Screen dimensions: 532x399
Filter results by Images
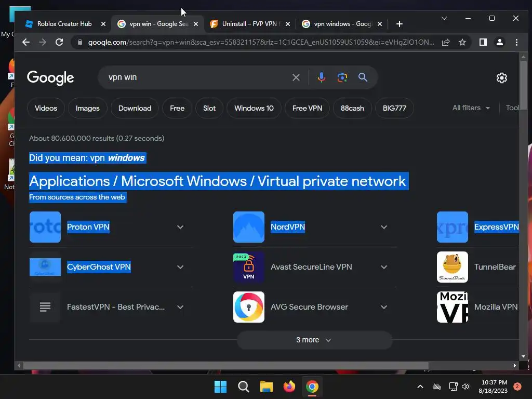tap(87, 108)
